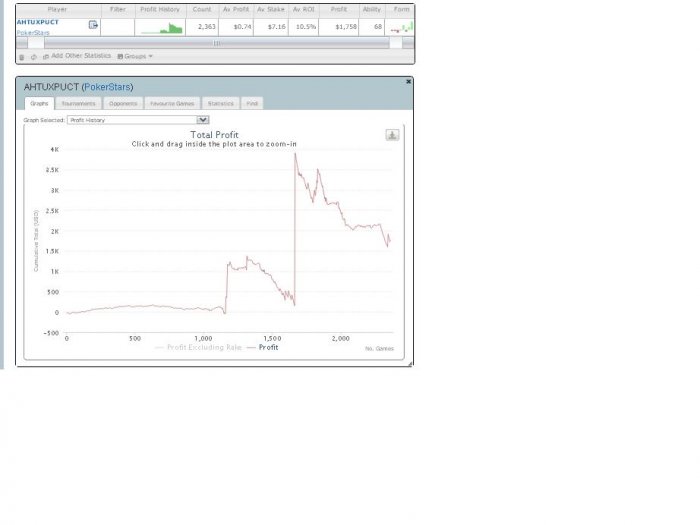700x525 pixels.
Task: Click the Profit History mini chart thumbnail
Action: (162, 28)
